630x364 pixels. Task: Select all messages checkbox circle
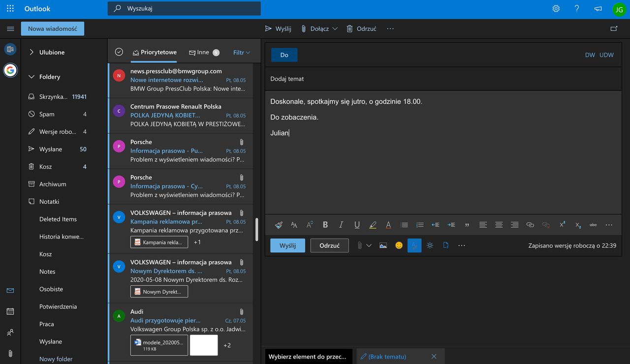119,52
